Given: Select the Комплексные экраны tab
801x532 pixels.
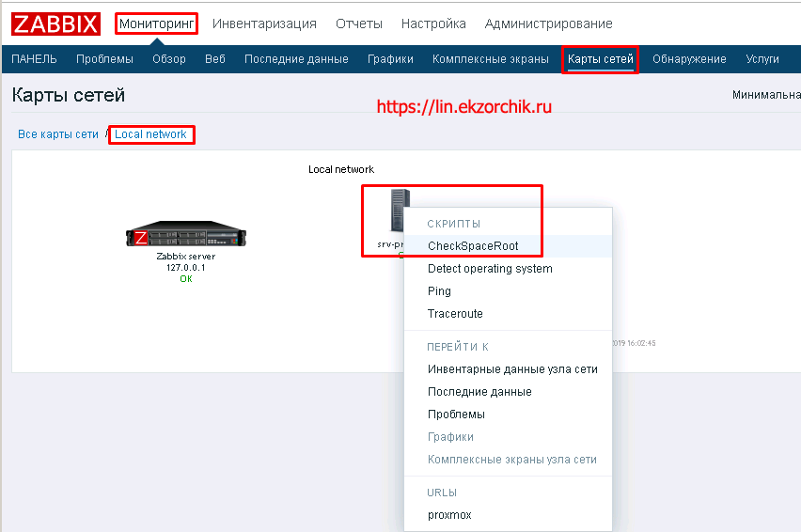Looking at the screenshot, I should tap(490, 59).
